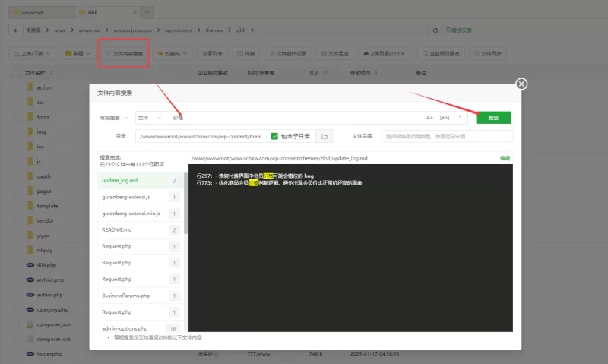Go to themes in breadcrumb
The width and height of the screenshot is (608, 364).
(x=214, y=30)
